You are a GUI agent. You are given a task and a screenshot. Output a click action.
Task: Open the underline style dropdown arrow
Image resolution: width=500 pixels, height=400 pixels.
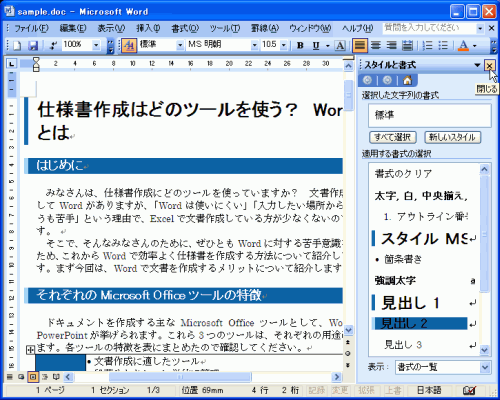coord(328,45)
